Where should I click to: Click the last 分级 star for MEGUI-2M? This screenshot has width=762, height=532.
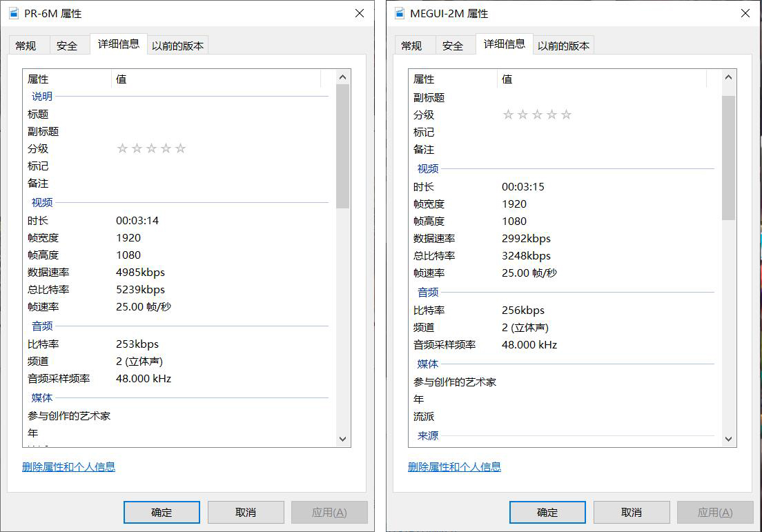[567, 114]
